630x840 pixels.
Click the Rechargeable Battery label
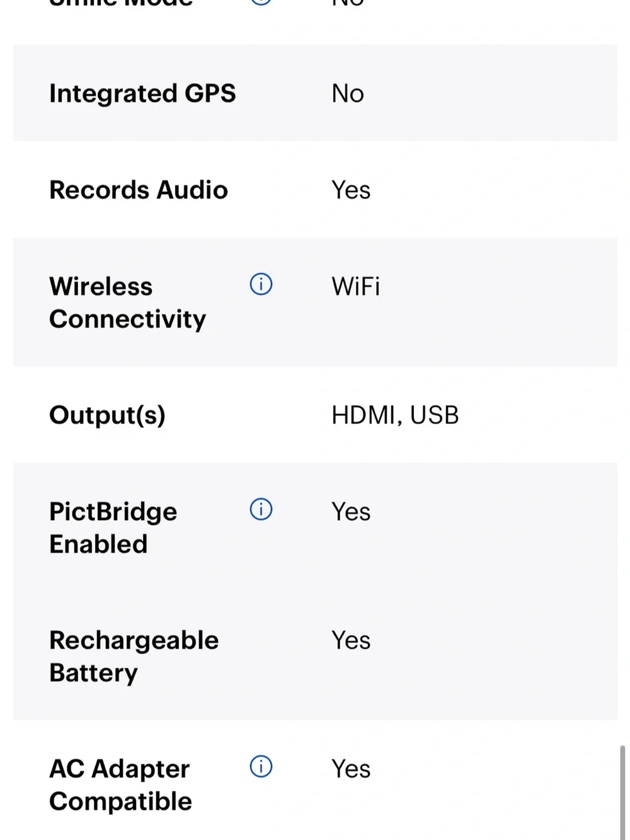coord(134,656)
